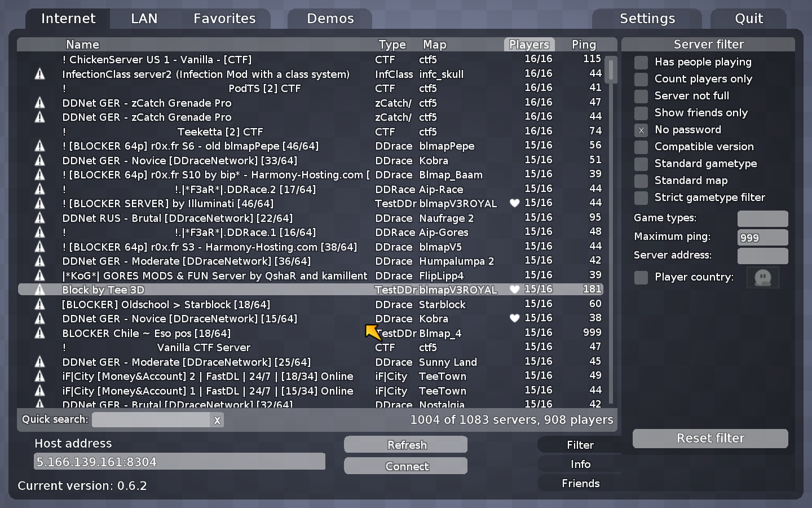This screenshot has height=508, width=812.
Task: Open the Settings tab
Action: (647, 19)
